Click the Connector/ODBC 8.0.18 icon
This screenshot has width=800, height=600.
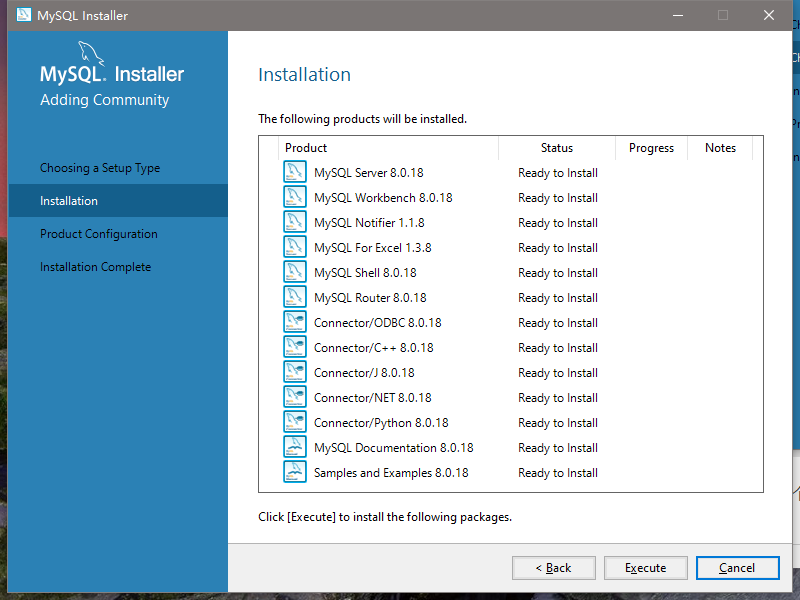pos(295,322)
